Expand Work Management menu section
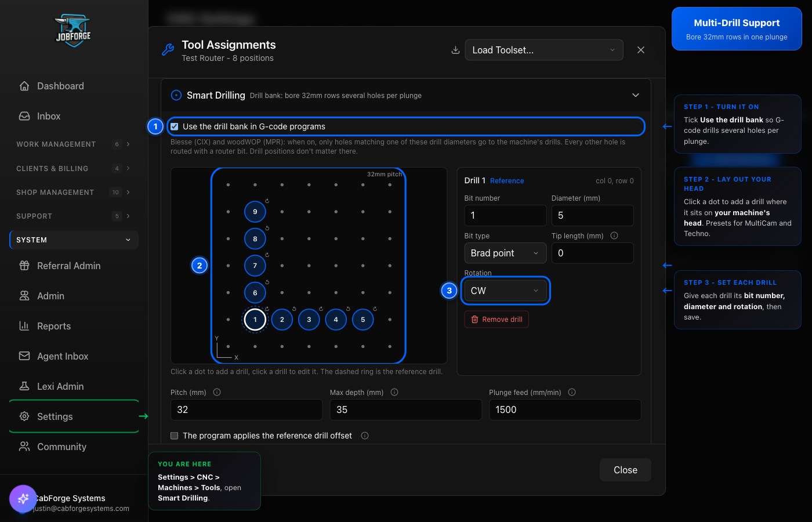The image size is (812, 522). click(x=74, y=144)
